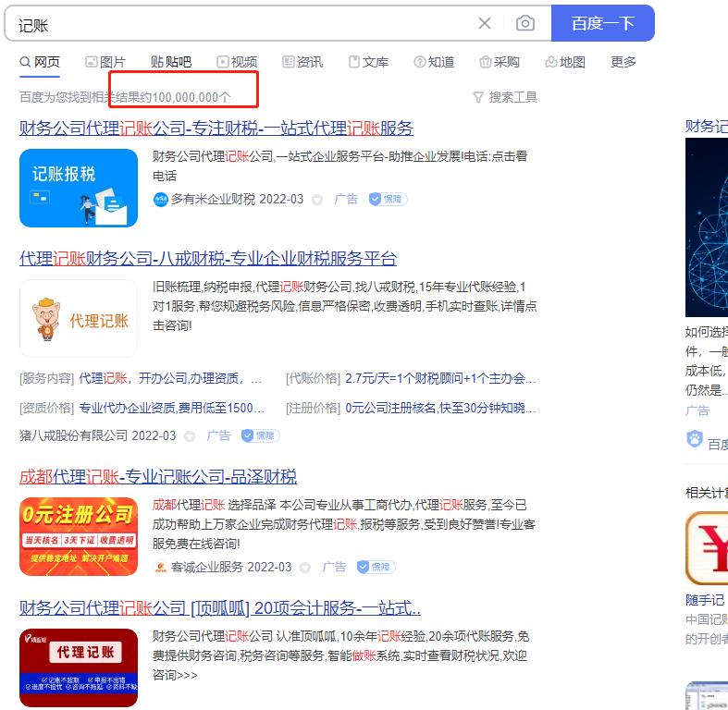
Task: Click 保障 badge in 客诚企业服务 result
Action: click(x=376, y=567)
